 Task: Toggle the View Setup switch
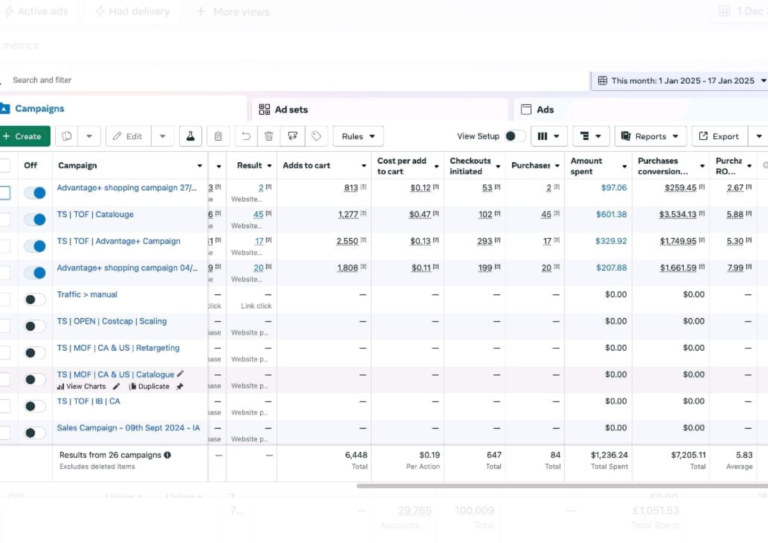(x=514, y=136)
